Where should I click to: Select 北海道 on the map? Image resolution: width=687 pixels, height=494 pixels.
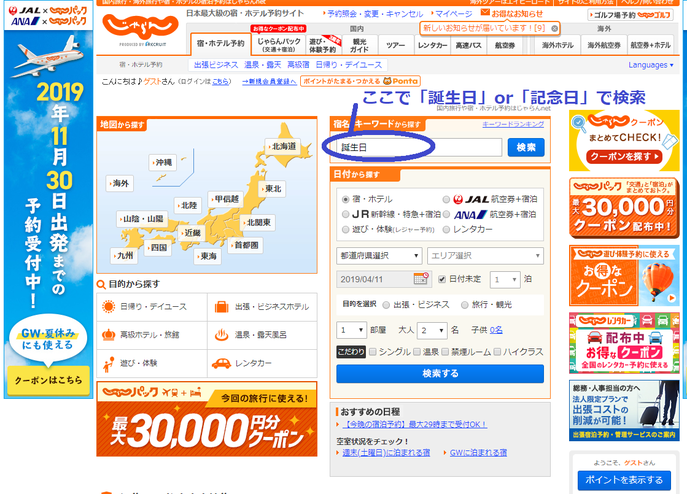point(283,146)
